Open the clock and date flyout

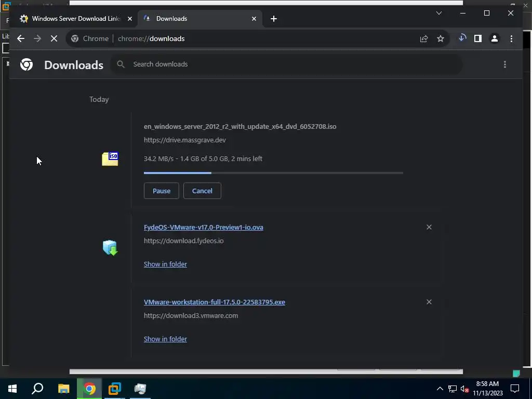pyautogui.click(x=488, y=389)
